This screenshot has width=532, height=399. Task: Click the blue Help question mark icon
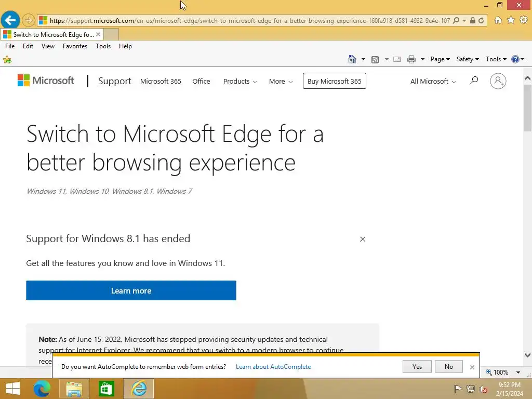tap(515, 59)
